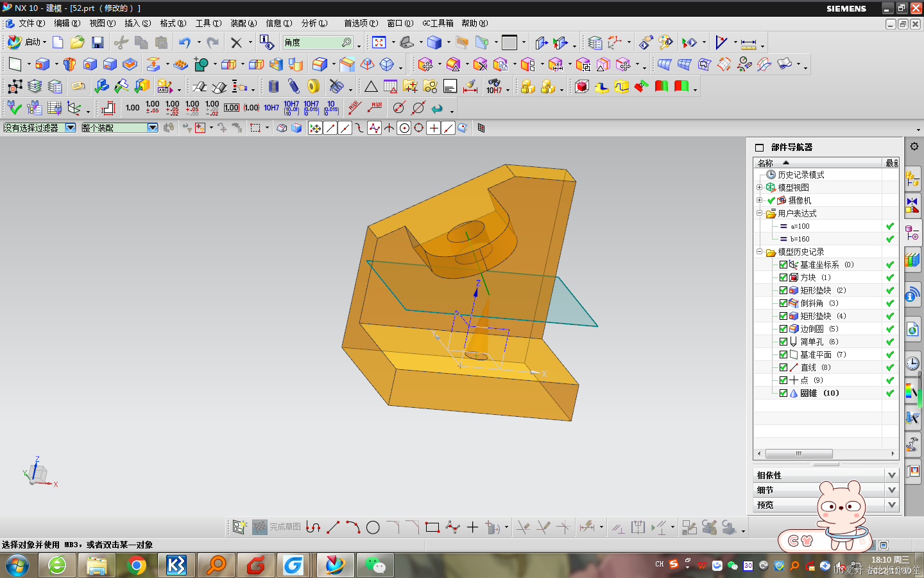
Task: Click the Circle sketch tool
Action: pyautogui.click(x=373, y=528)
